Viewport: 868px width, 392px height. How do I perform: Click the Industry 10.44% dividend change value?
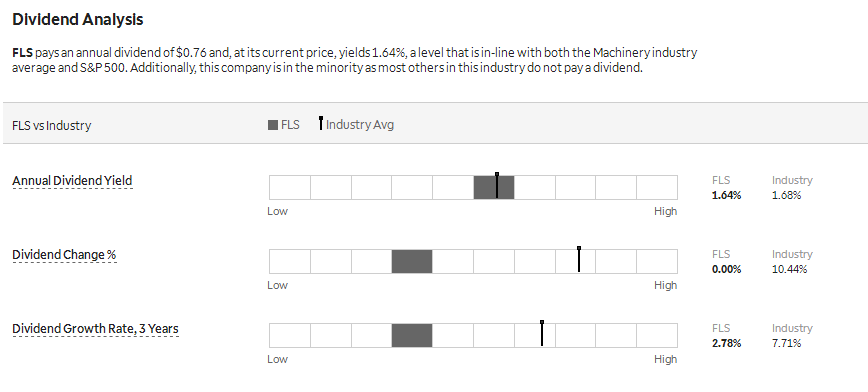(789, 270)
